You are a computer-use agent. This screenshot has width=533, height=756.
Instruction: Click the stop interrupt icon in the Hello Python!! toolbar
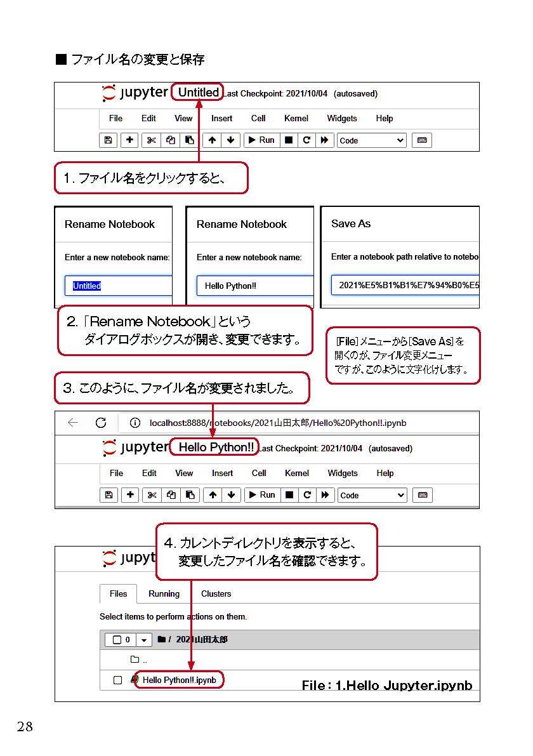click(289, 495)
